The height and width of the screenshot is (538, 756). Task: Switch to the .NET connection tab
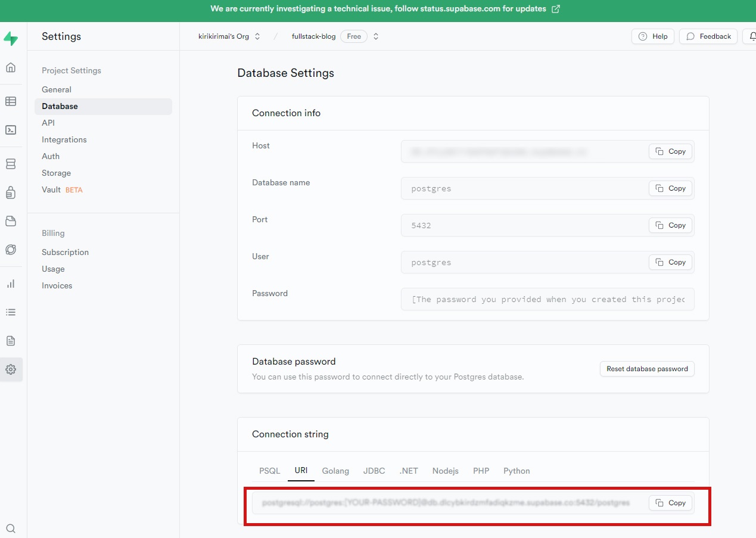coord(409,471)
